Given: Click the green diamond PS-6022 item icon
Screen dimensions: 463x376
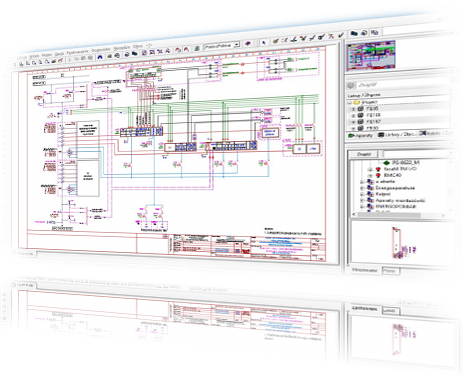Looking at the screenshot, I should tap(386, 163).
